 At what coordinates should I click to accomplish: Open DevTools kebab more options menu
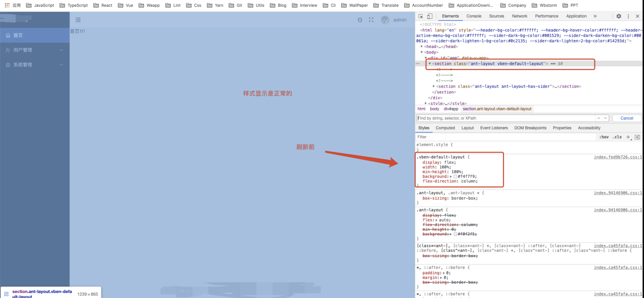(x=628, y=16)
